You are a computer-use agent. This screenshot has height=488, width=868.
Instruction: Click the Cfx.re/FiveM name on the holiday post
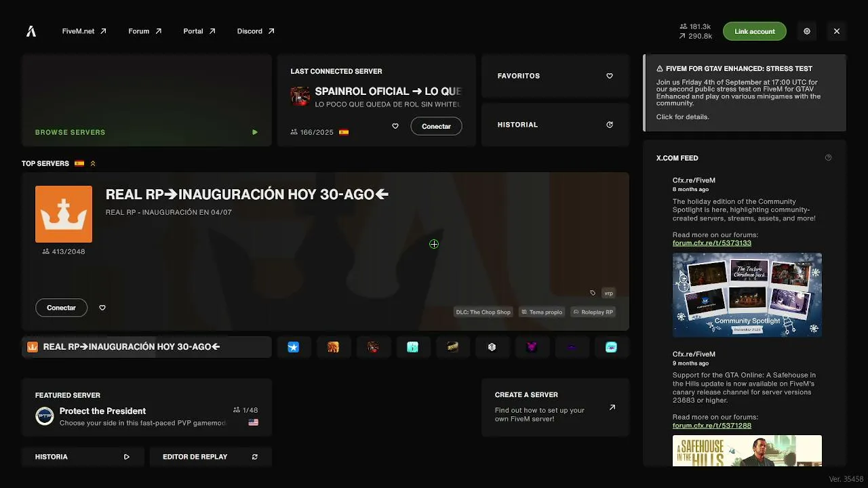pyautogui.click(x=694, y=180)
